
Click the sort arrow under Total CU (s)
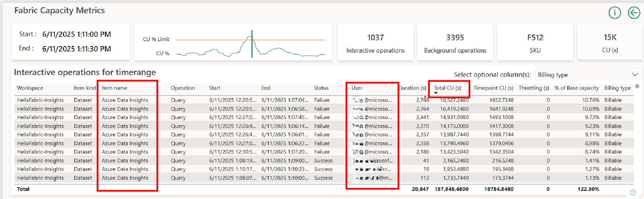click(436, 93)
